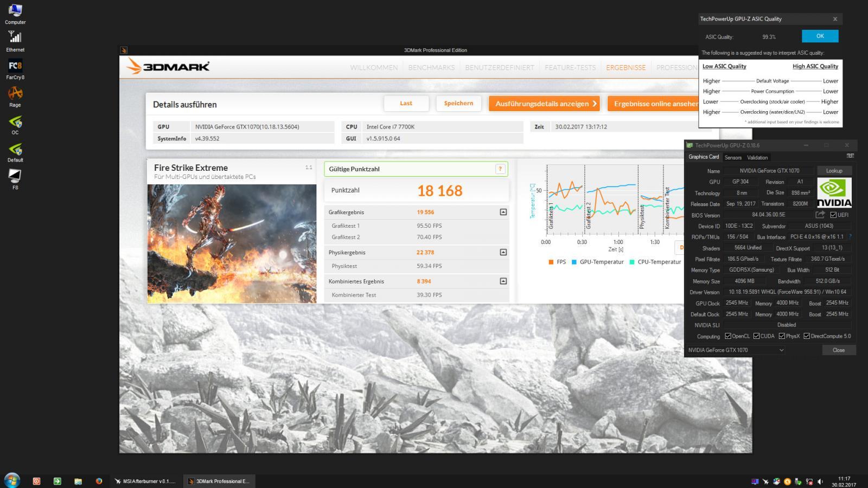Switch to GPU-Z Validation tab
The image size is (868, 488).
tap(757, 158)
